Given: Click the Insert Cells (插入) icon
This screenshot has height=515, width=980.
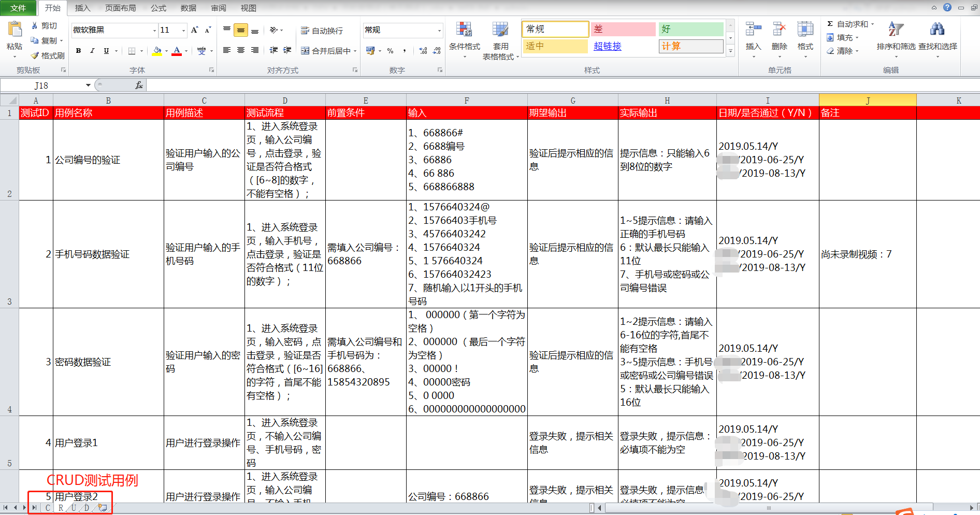Looking at the screenshot, I should 753,37.
